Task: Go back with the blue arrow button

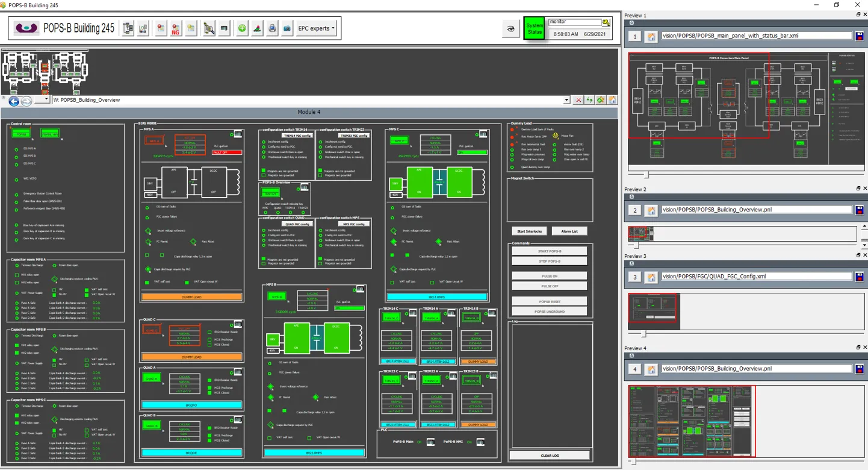Action: 14,101
